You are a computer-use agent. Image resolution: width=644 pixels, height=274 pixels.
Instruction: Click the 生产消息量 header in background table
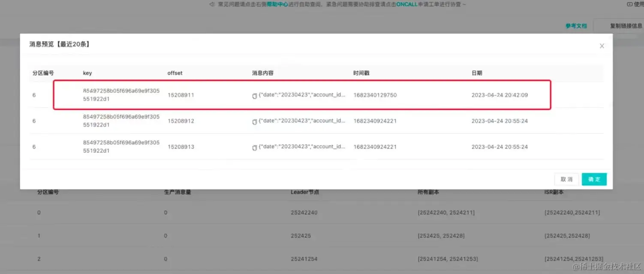click(x=178, y=192)
